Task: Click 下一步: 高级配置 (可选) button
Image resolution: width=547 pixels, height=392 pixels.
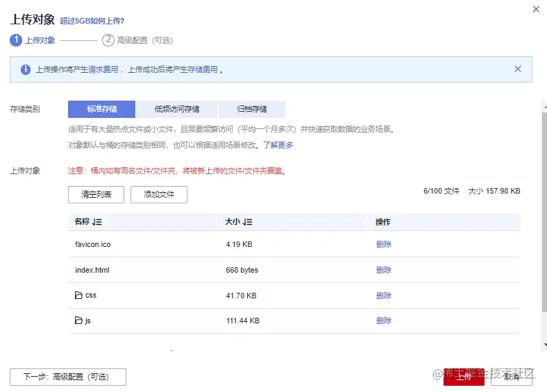Action: point(68,377)
